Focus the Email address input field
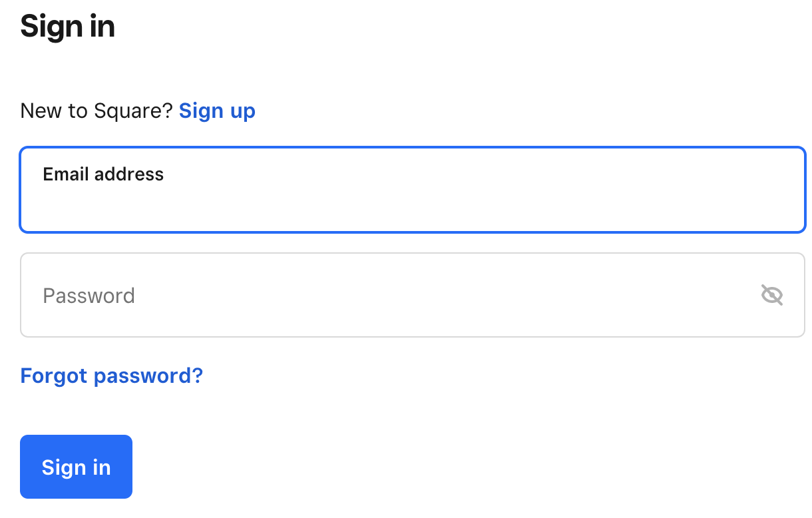 [x=413, y=190]
